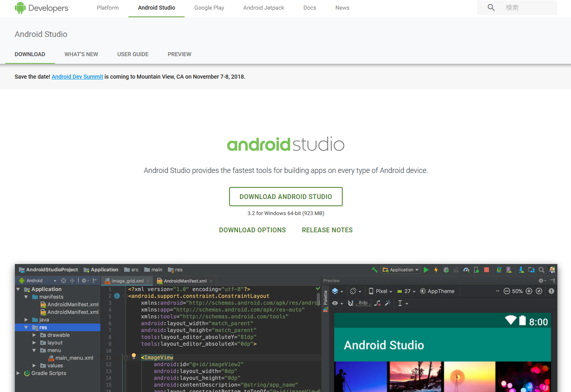Switch to the WHAT'S NEW tab
The image size is (571, 392).
pos(81,54)
